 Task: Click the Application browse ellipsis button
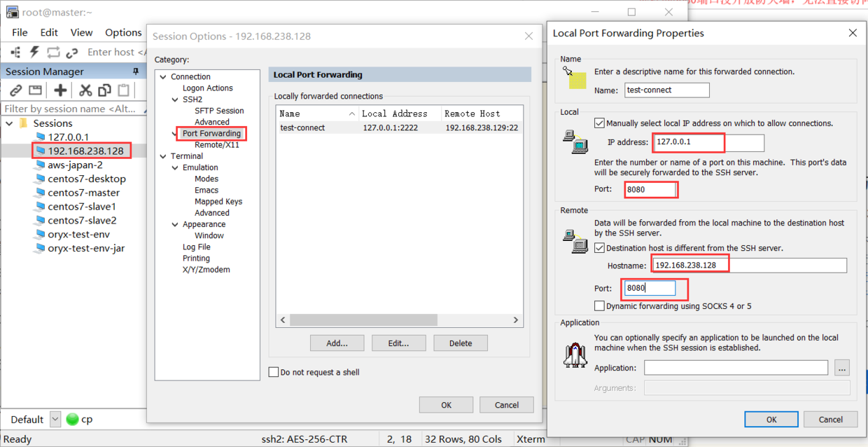click(842, 367)
